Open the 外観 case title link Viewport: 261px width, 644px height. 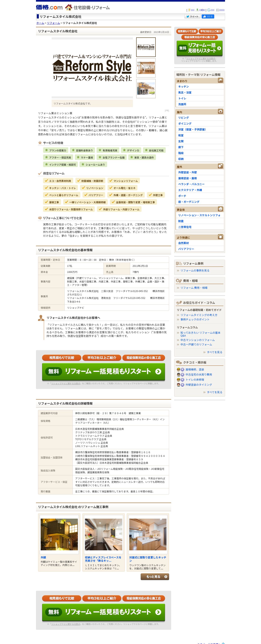[x=43, y=557]
